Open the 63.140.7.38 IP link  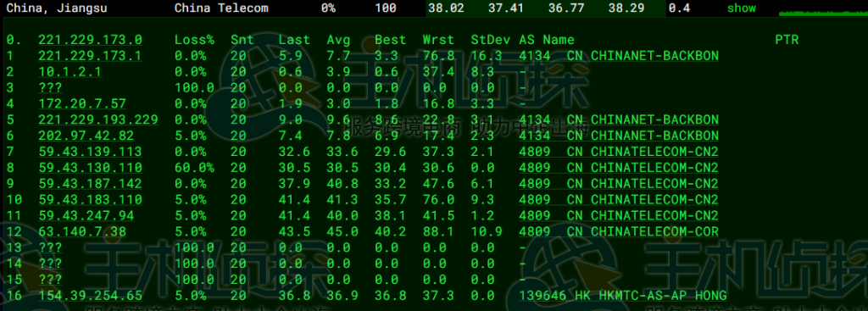point(82,231)
